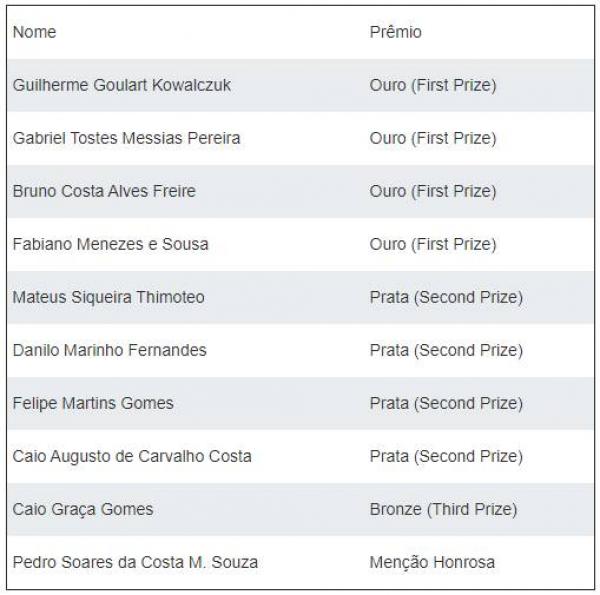Image resolution: width=600 pixels, height=595 pixels.
Task: Click the Bronze (Third Prize) cell
Action: click(443, 509)
